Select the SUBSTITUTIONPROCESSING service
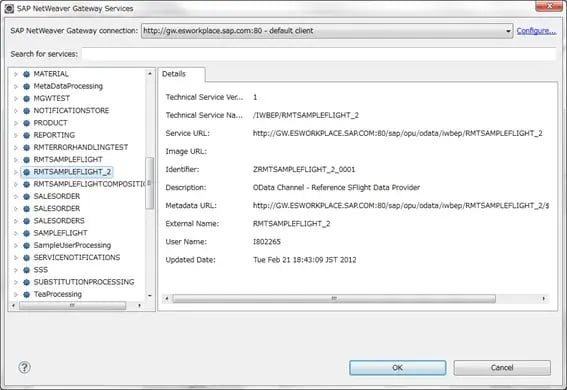The height and width of the screenshot is (390, 567). click(x=84, y=282)
